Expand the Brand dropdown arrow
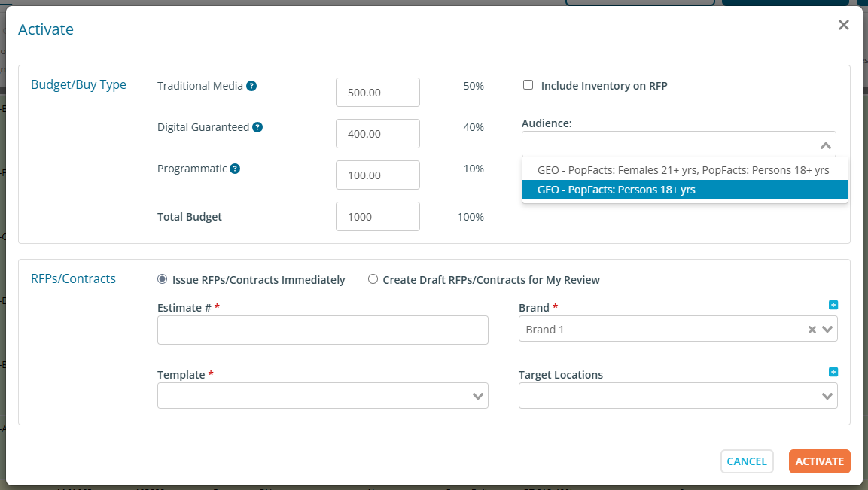This screenshot has width=868, height=490. (827, 330)
